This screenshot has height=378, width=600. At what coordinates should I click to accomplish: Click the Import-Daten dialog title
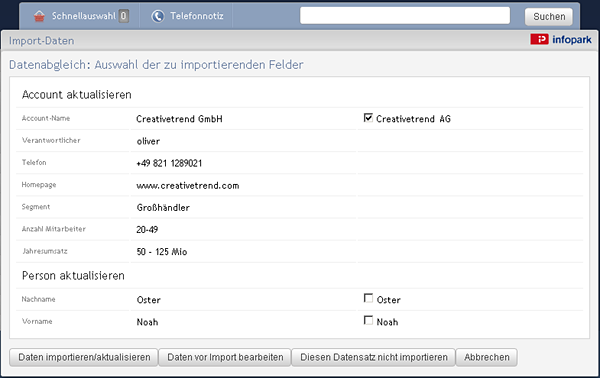pyautogui.click(x=42, y=41)
